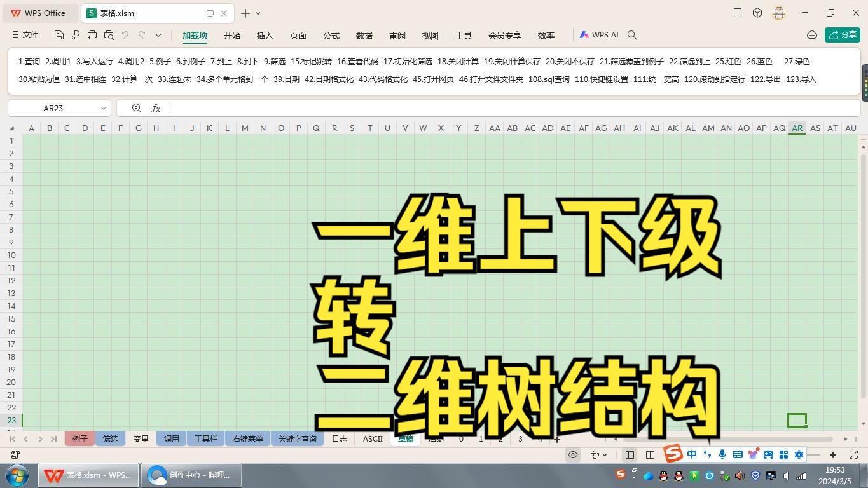This screenshot has width=868, height=488.
Task: Open the cell reference name box dropdown
Action: point(103,108)
